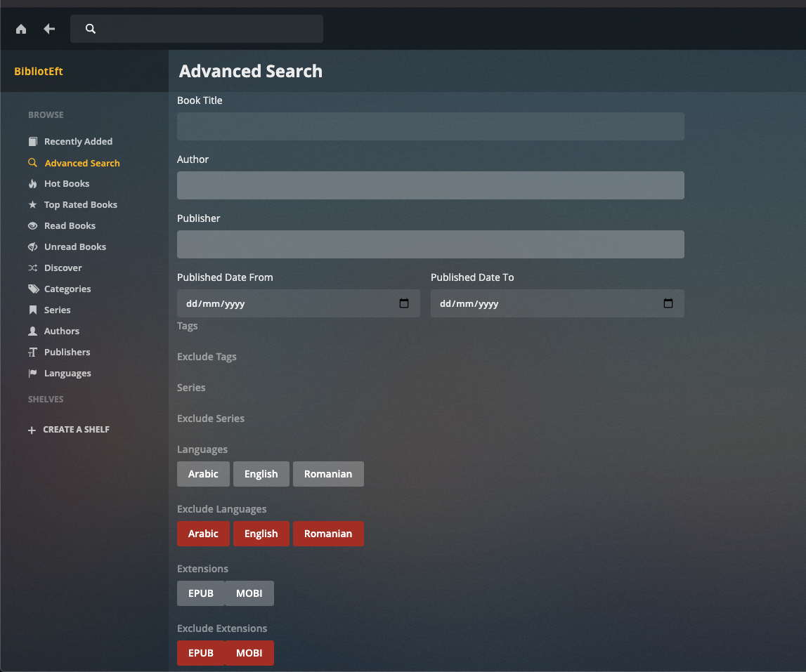Open Hot Books page
The height and width of the screenshot is (672, 806).
pyautogui.click(x=67, y=183)
